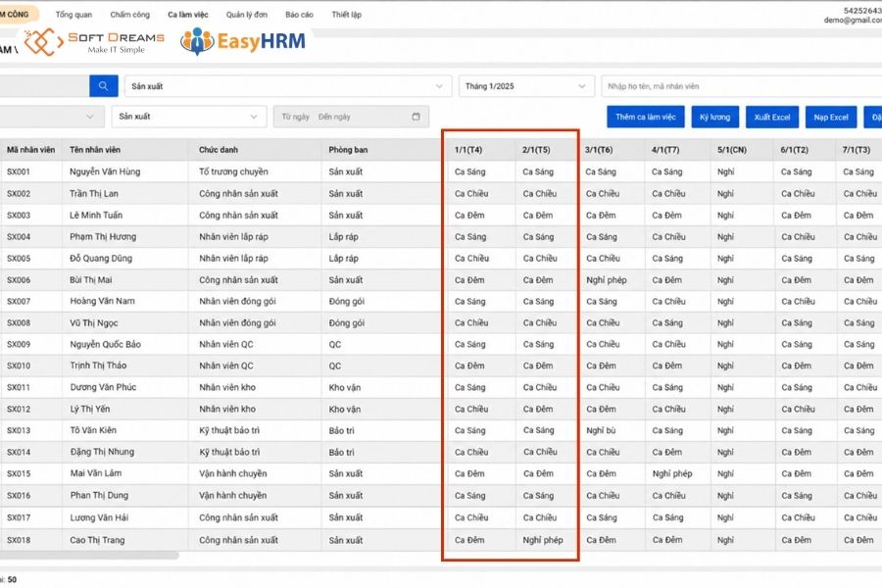Click the blue search magnifier button
The height and width of the screenshot is (588, 882).
(104, 86)
